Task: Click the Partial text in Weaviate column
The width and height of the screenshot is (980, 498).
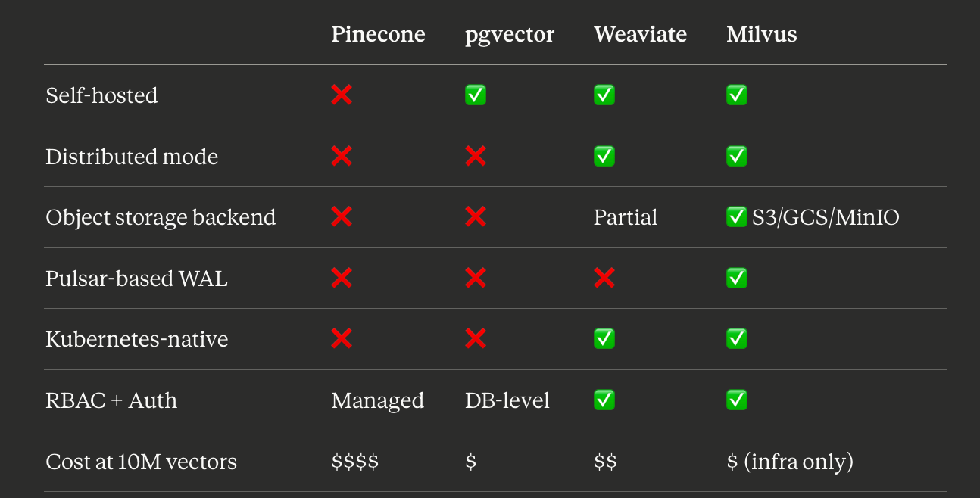Action: 626,217
